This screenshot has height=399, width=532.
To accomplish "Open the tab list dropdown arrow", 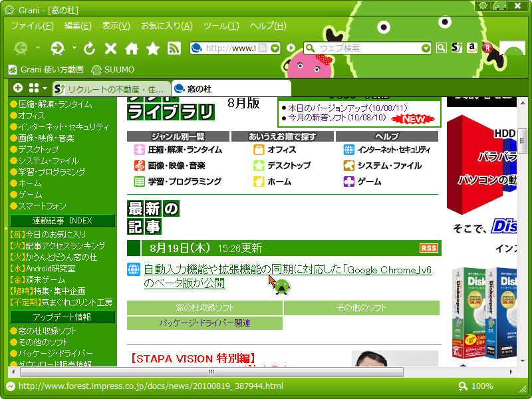I will point(45,88).
